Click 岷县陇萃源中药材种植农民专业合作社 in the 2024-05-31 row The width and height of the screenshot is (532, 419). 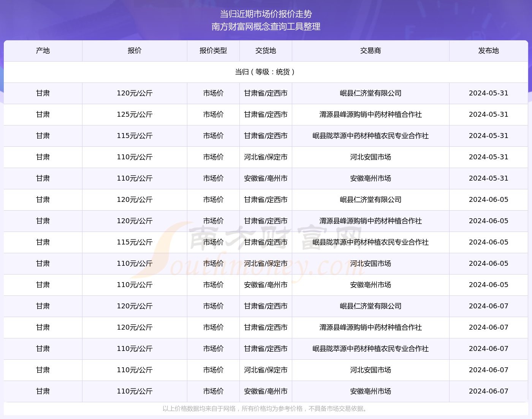coord(370,136)
